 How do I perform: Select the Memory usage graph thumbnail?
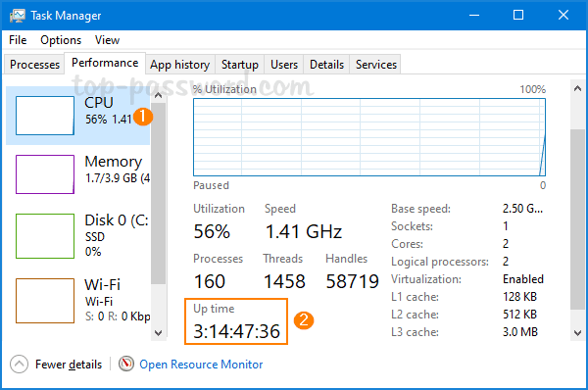tap(45, 174)
